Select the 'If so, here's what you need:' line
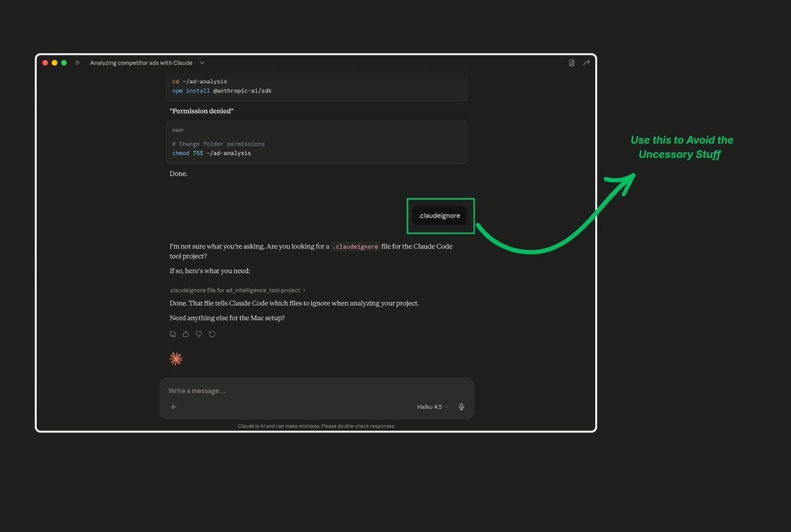The image size is (791, 532). click(210, 272)
